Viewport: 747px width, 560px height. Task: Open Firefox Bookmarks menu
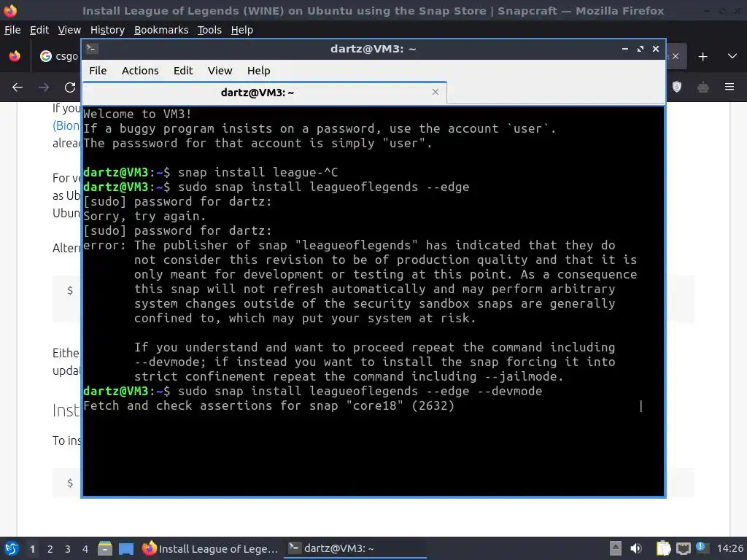[161, 30]
